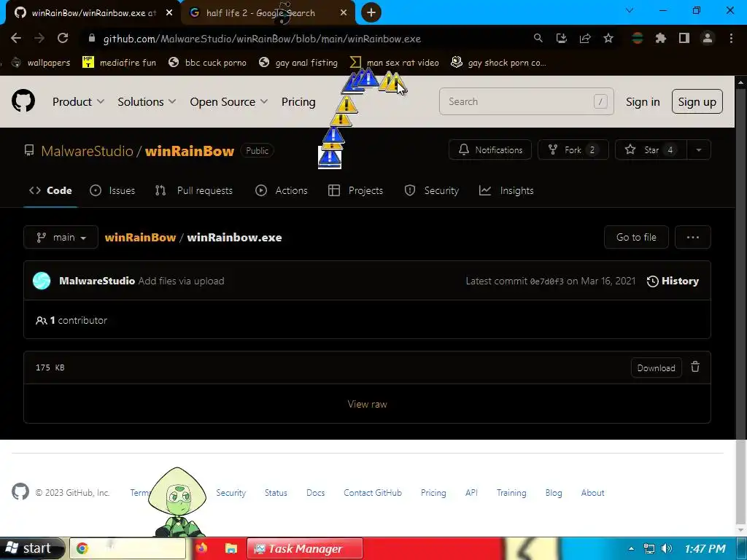The height and width of the screenshot is (560, 747).
Task: Open the repository Security tab
Action: [x=432, y=190]
